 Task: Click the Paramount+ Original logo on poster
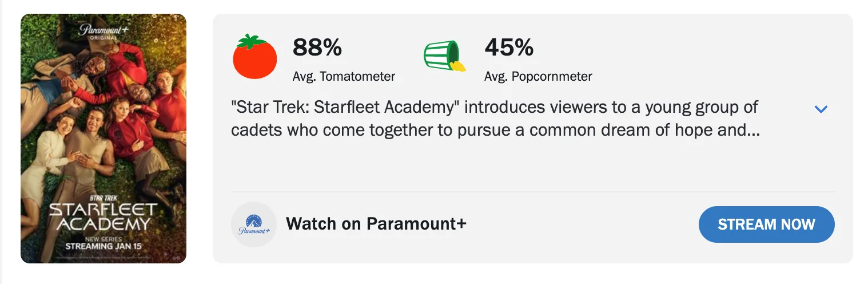103,31
